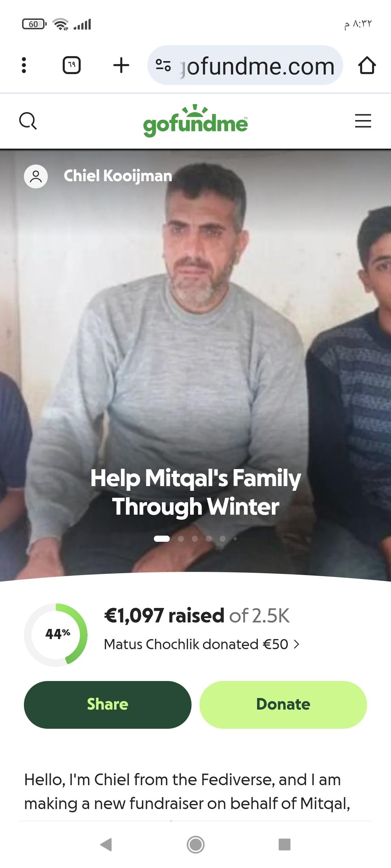Open a new tab with the plus icon
The height and width of the screenshot is (868, 391).
pos(121,65)
